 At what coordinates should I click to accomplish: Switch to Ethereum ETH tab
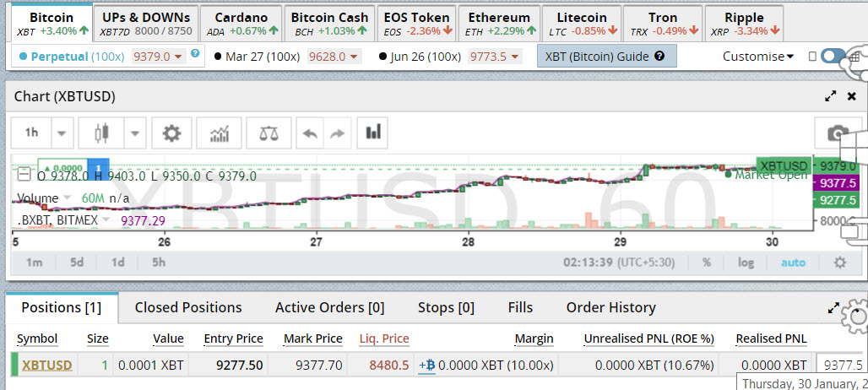click(499, 24)
